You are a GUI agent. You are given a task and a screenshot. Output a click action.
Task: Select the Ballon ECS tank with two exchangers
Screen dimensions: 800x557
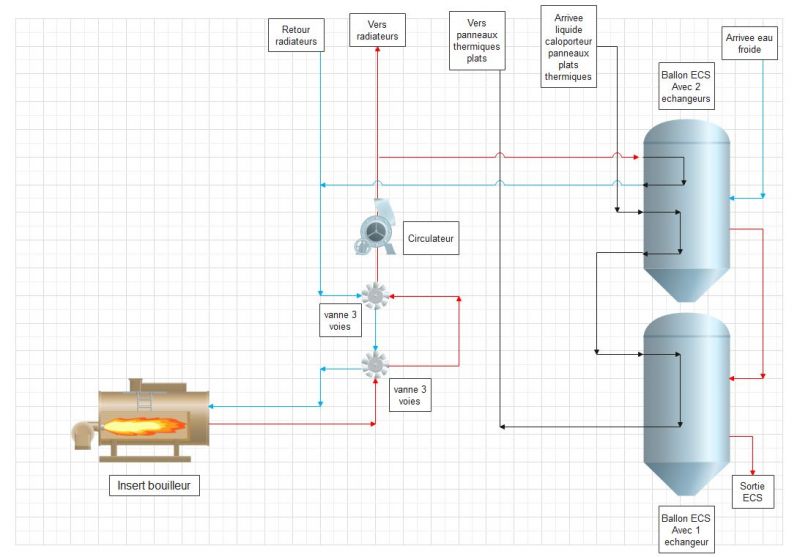pos(686,210)
